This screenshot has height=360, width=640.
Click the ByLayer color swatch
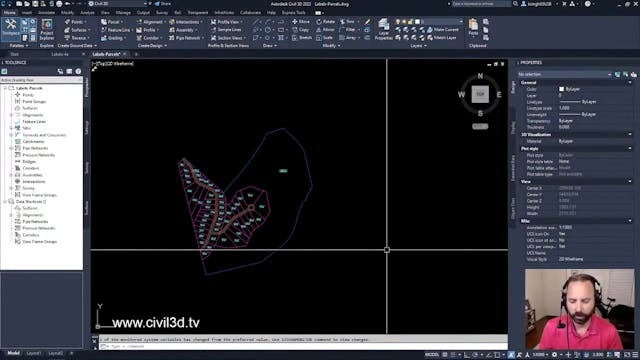pyautogui.click(x=561, y=89)
